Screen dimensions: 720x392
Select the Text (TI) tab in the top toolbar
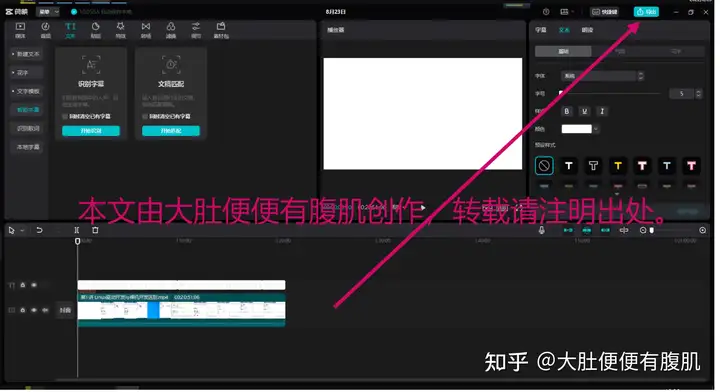(70, 30)
